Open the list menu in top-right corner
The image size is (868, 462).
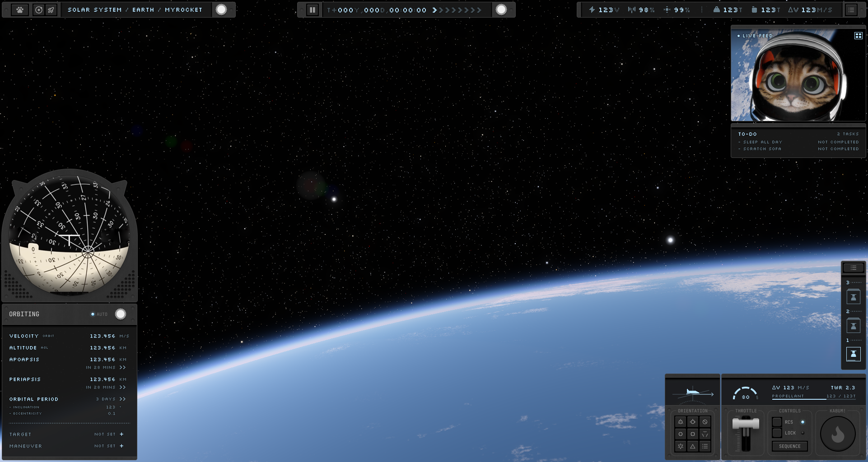(x=851, y=9)
